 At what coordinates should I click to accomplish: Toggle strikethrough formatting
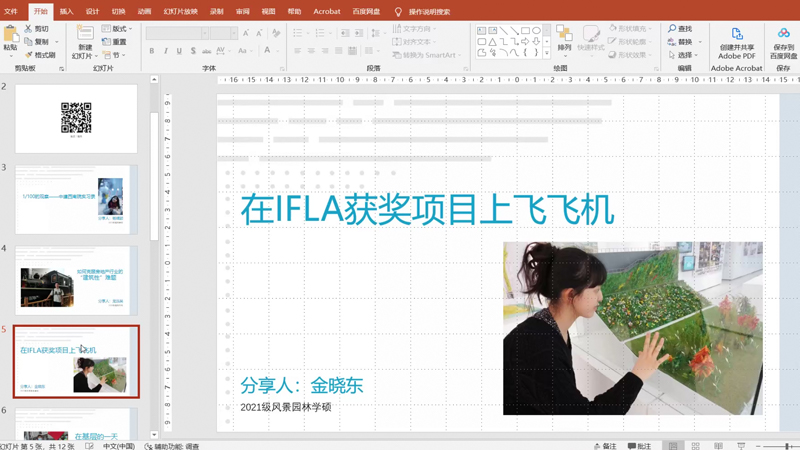[206, 51]
